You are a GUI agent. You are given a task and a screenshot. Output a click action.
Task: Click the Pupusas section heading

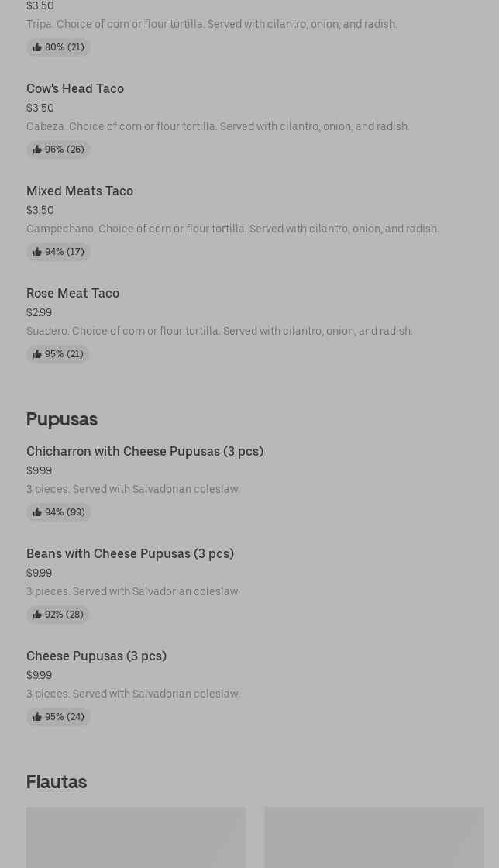62,418
